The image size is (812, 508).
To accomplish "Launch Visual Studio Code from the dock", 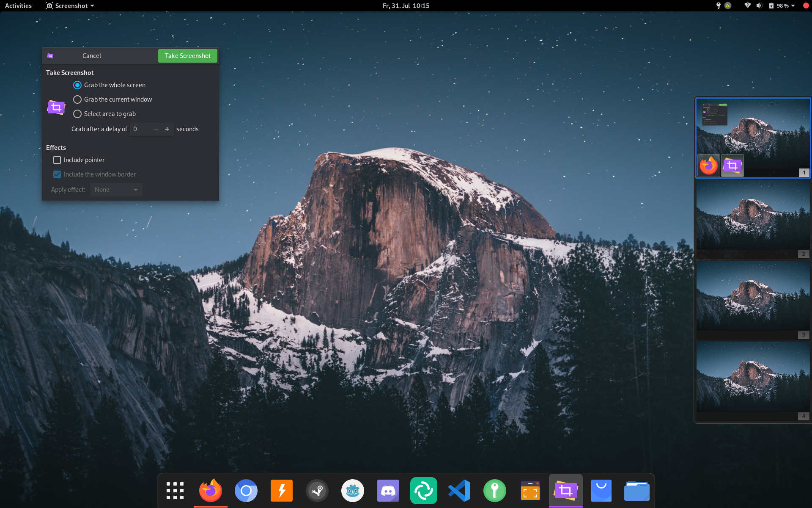I will pos(459,491).
